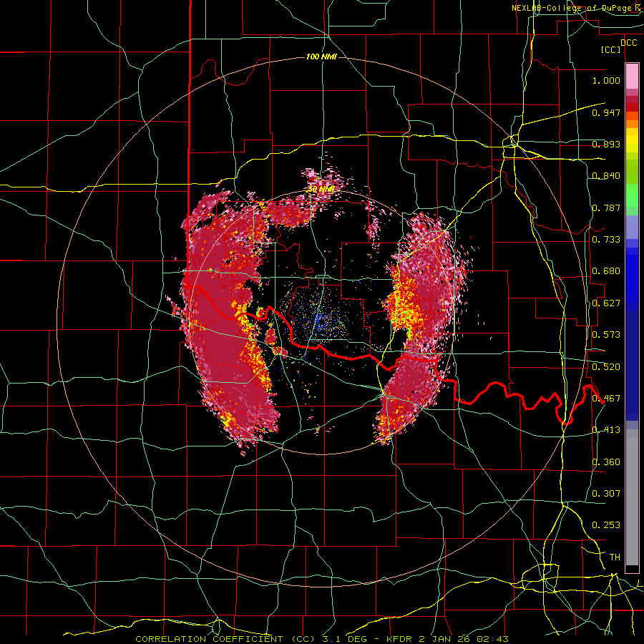Select the 0.733 legend value
The width and height of the screenshot is (644, 644).
tap(606, 240)
